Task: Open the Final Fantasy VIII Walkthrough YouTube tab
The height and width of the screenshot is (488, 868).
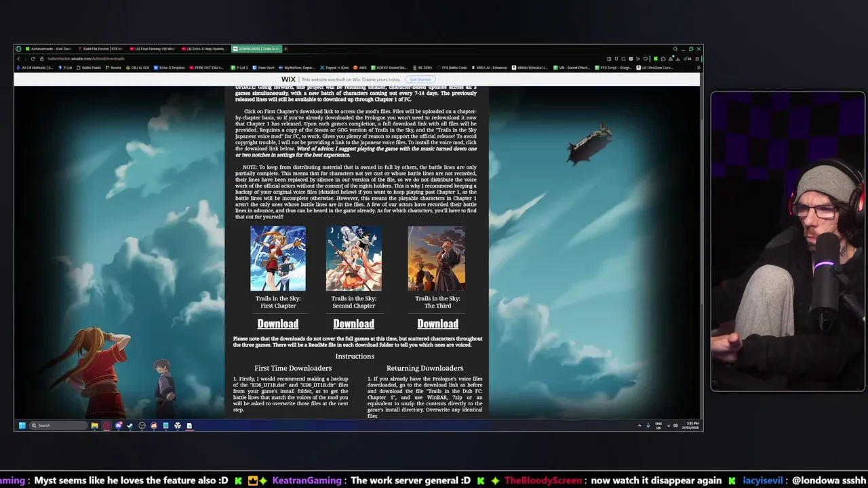Action: (153, 49)
